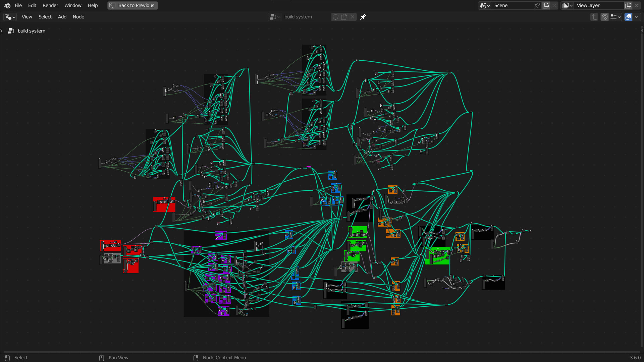Open the Node menu
Image resolution: width=644 pixels, height=362 pixels.
[x=78, y=17]
